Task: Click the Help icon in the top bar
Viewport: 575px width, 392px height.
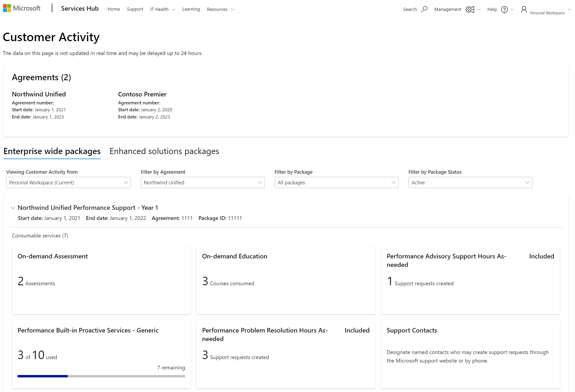Action: (504, 9)
